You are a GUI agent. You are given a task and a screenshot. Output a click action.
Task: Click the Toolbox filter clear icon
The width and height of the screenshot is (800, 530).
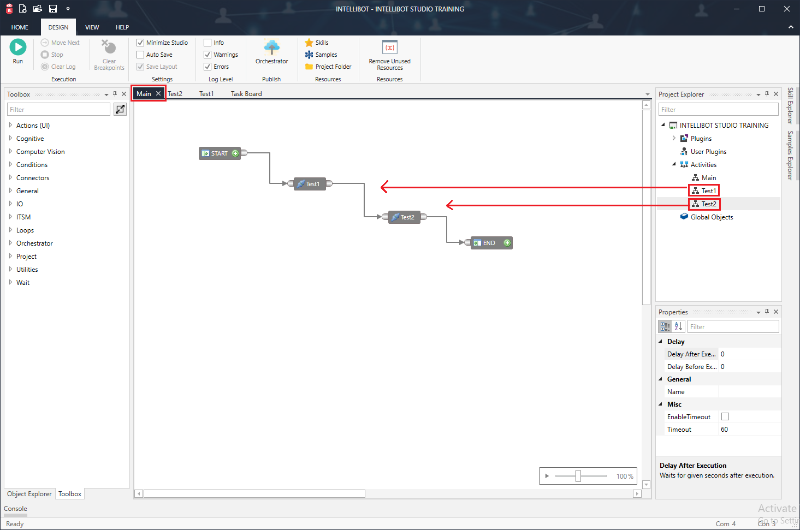(x=121, y=110)
